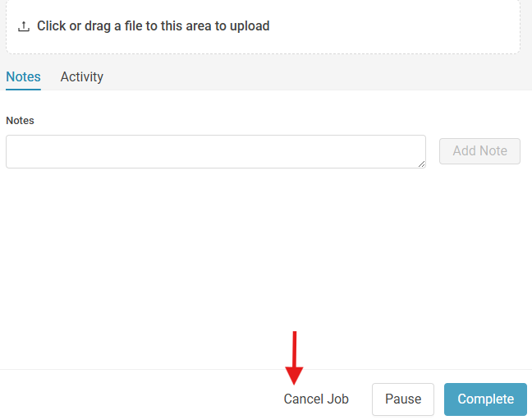532x420 pixels.
Task: Click the 'Click or drag a file' upload text
Action: (x=154, y=26)
